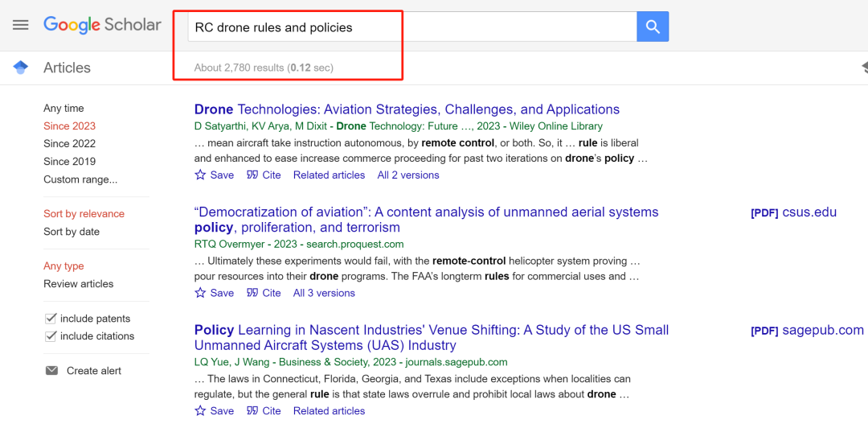The image size is (868, 424).
Task: Filter by Review articles type
Action: pyautogui.click(x=78, y=284)
